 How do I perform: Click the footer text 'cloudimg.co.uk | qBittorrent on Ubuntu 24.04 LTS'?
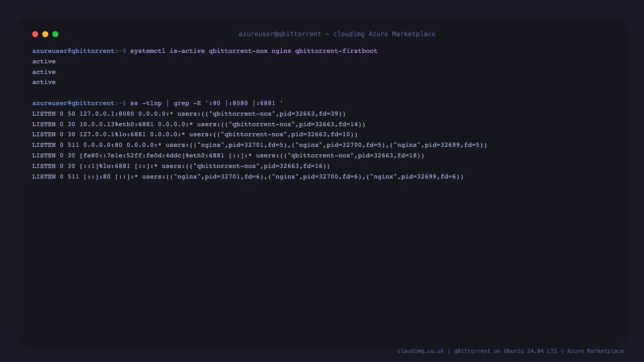[x=477, y=351]
